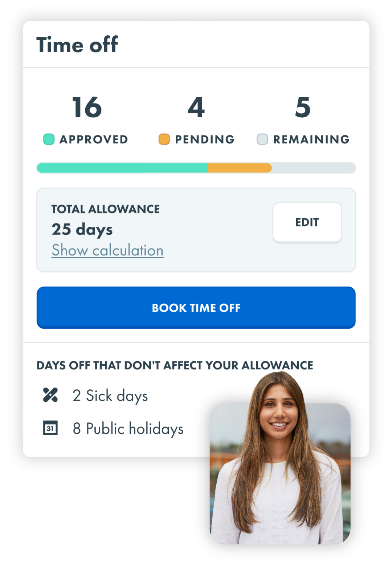Click the Time off heading
Viewport: 392px width, 563px height.
[77, 45]
